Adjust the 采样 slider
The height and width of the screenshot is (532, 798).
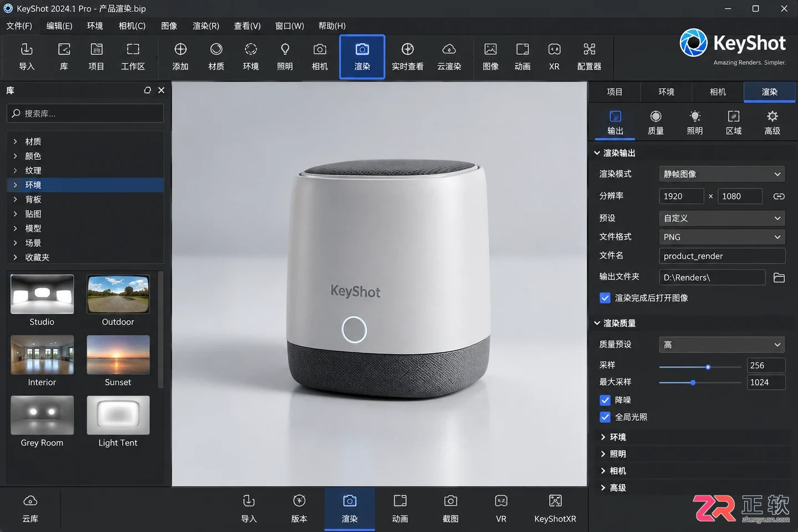(708, 367)
